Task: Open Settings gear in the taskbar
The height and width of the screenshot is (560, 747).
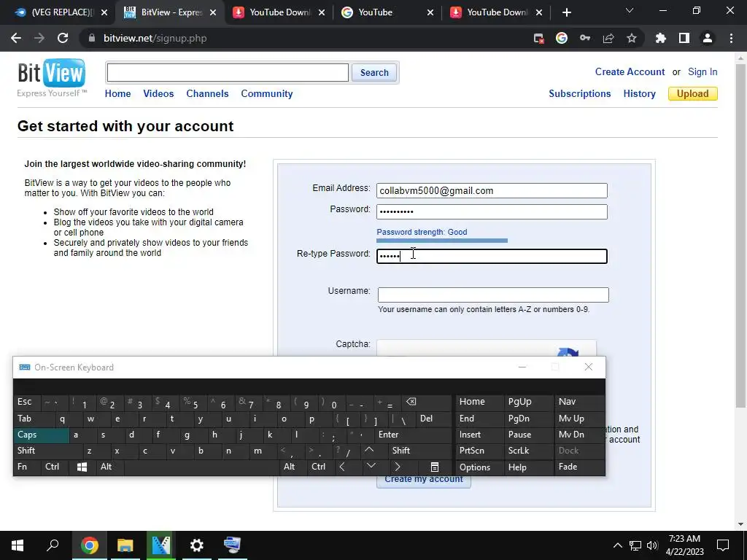Action: tap(196, 545)
